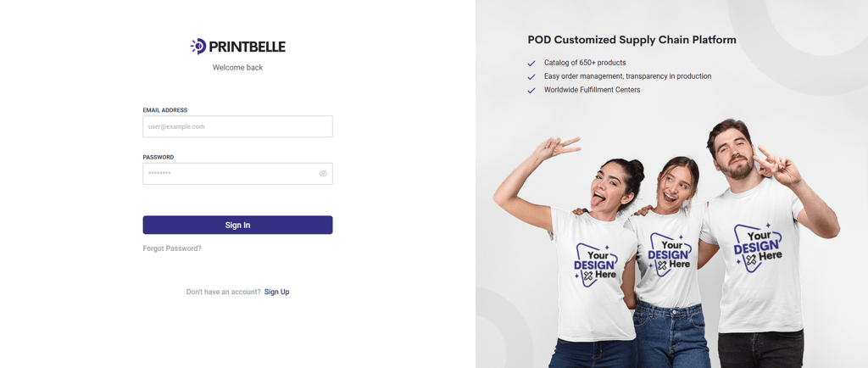Click the Sign In button
The width and height of the screenshot is (868, 368).
point(237,226)
